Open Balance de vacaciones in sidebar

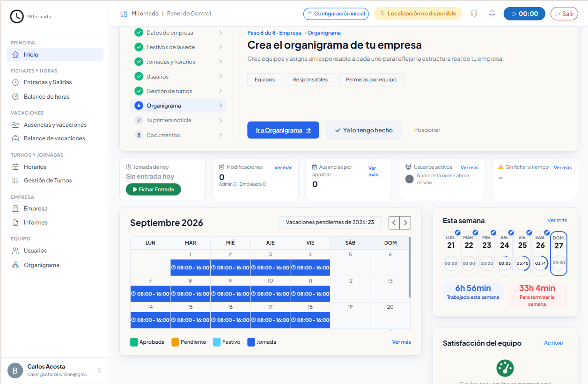coord(55,138)
